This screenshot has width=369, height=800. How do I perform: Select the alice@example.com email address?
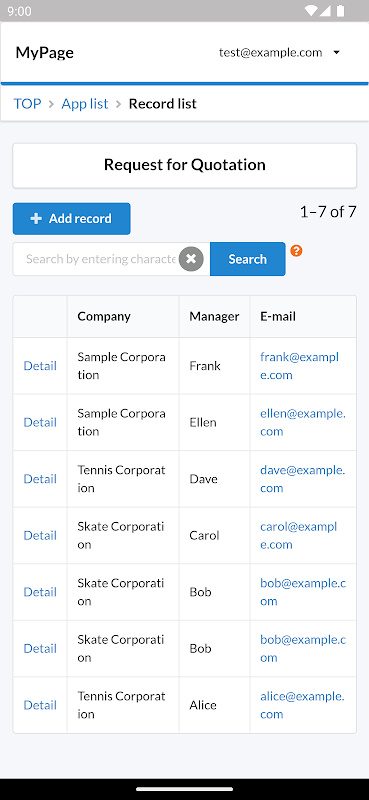pos(303,705)
